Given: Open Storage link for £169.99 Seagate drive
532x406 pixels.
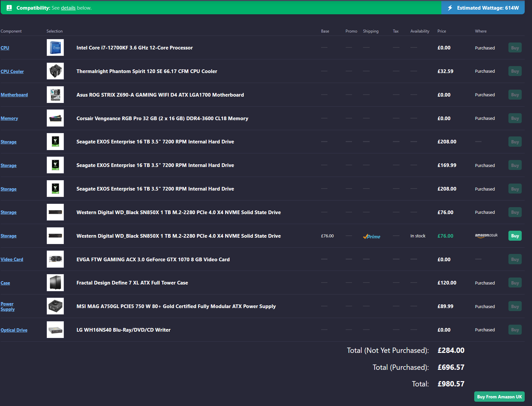Looking at the screenshot, I should [x=9, y=165].
